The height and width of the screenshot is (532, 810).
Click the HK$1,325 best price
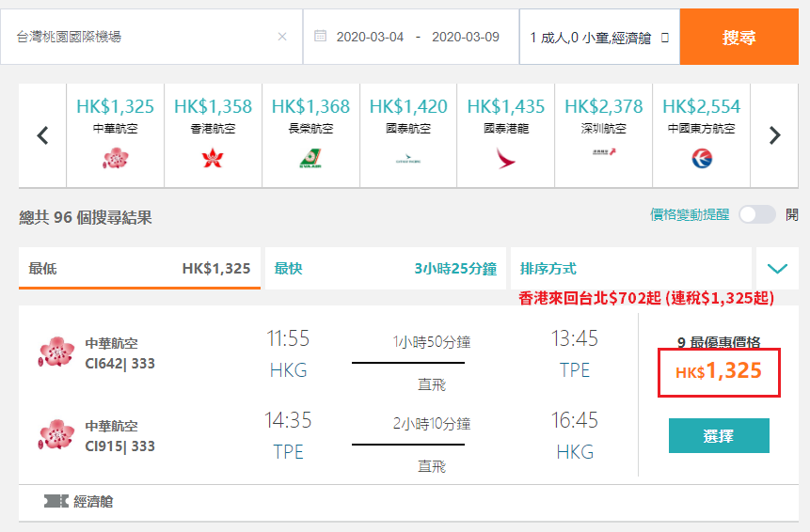(x=719, y=371)
